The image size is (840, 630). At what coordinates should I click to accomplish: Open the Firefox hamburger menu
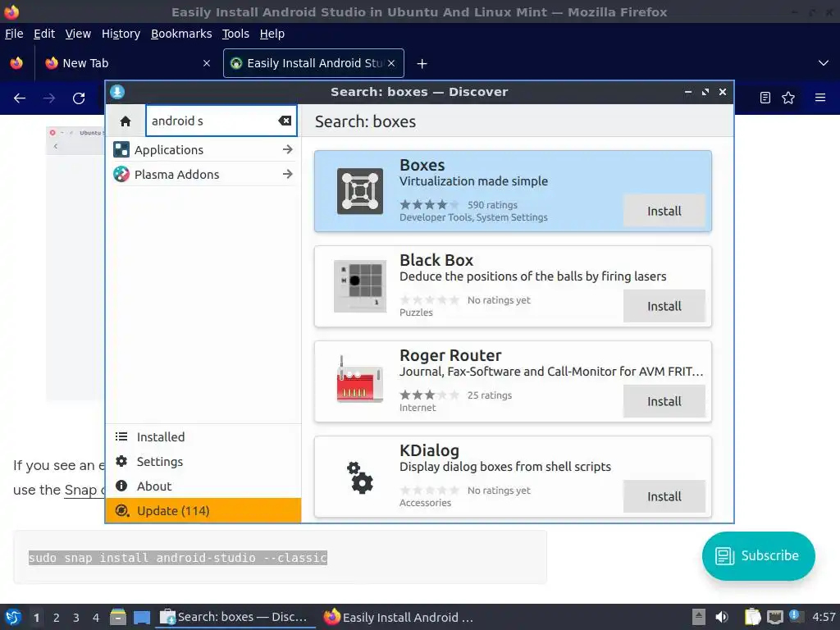[x=820, y=98]
